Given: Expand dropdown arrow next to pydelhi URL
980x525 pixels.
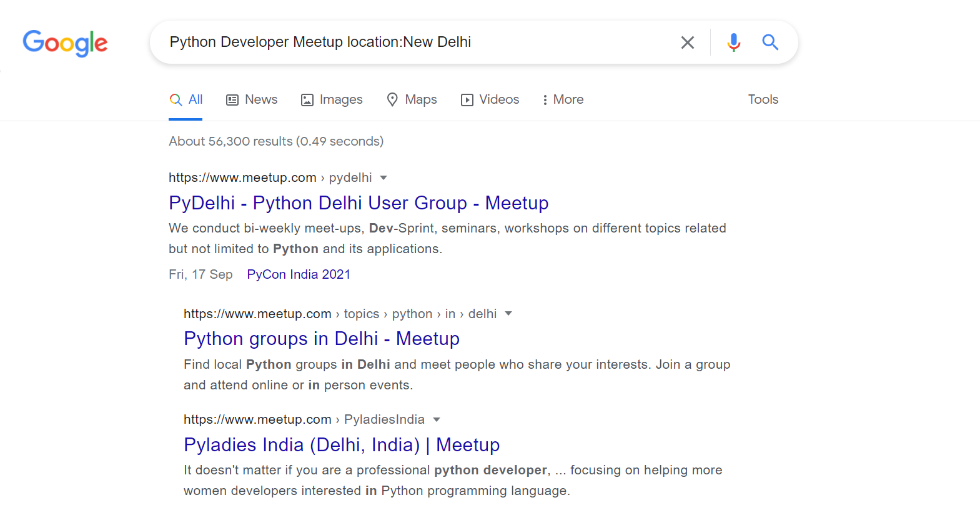Looking at the screenshot, I should (x=384, y=178).
